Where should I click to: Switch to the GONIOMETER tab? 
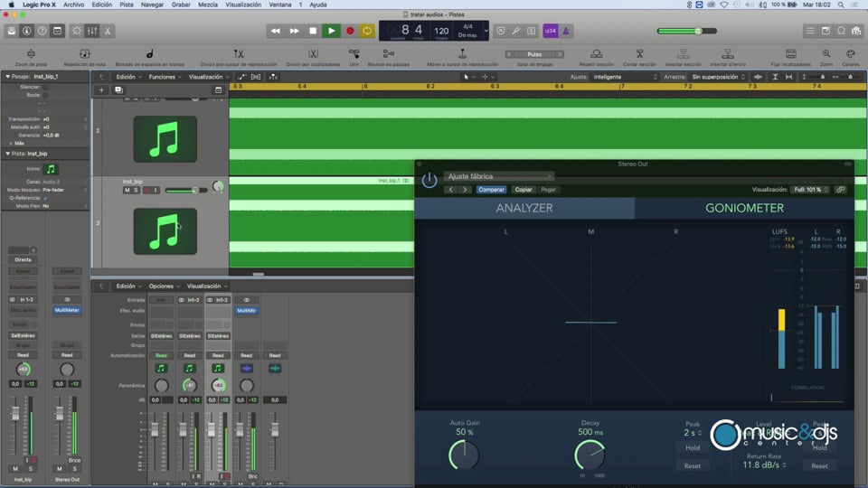(x=744, y=208)
